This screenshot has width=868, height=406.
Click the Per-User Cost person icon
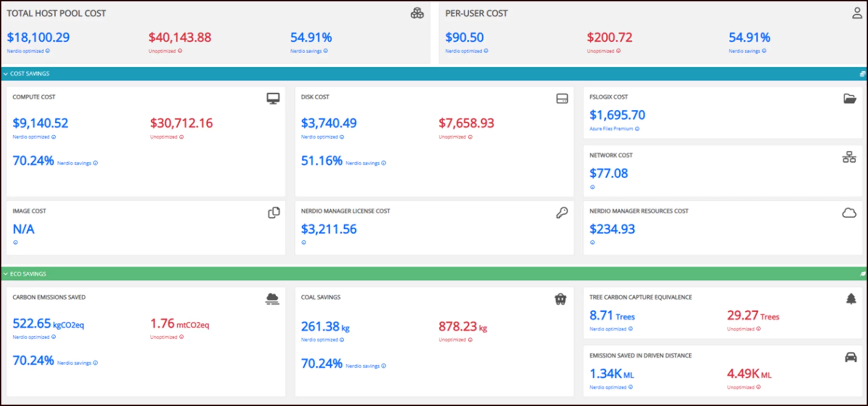(857, 13)
